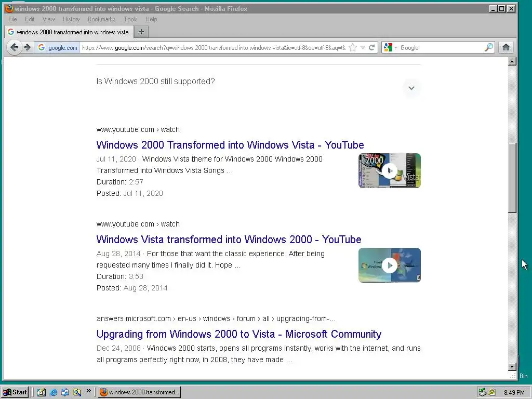Click the Google favicon on the tab
The image size is (532, 399).
click(11, 32)
